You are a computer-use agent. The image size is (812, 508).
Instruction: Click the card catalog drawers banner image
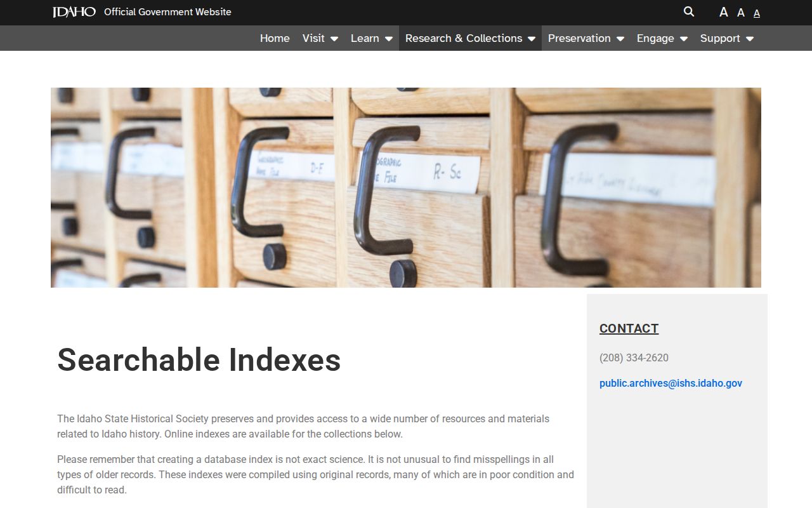(x=406, y=187)
